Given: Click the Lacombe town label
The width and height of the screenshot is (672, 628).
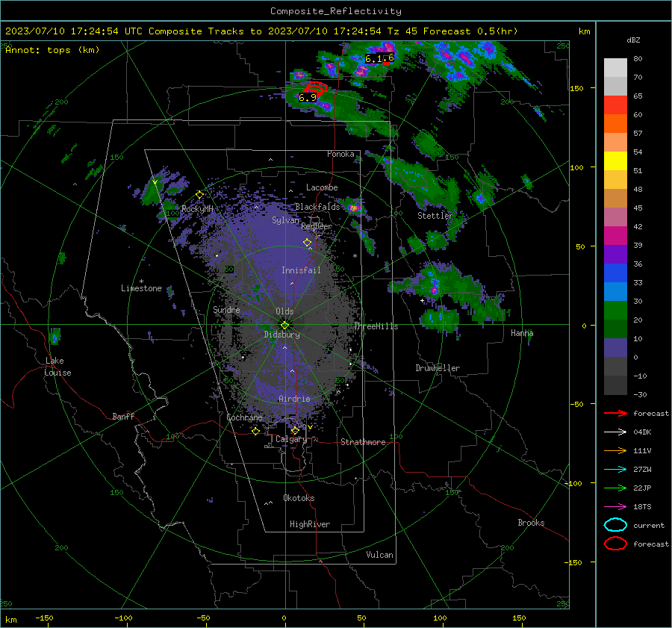Looking at the screenshot, I should pos(322,187).
